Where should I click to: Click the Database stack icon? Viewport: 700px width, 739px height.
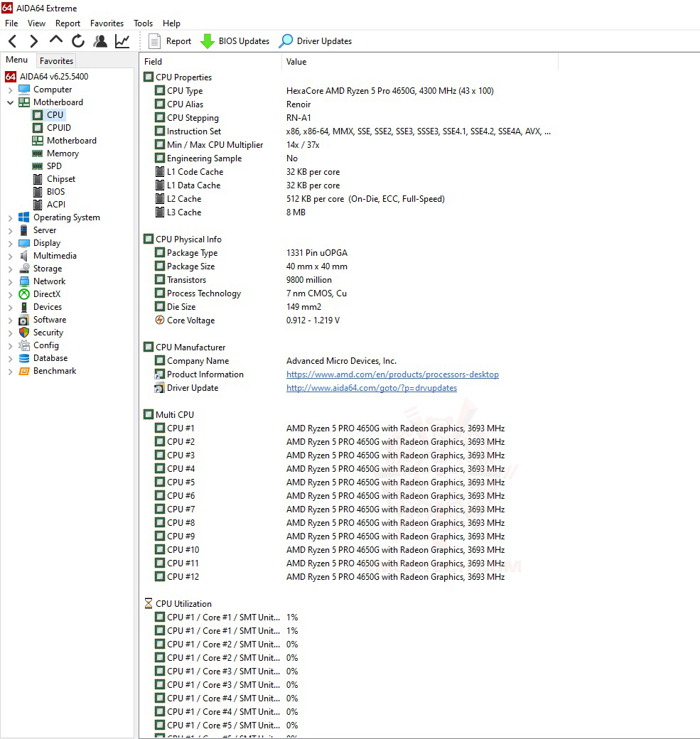click(x=24, y=358)
